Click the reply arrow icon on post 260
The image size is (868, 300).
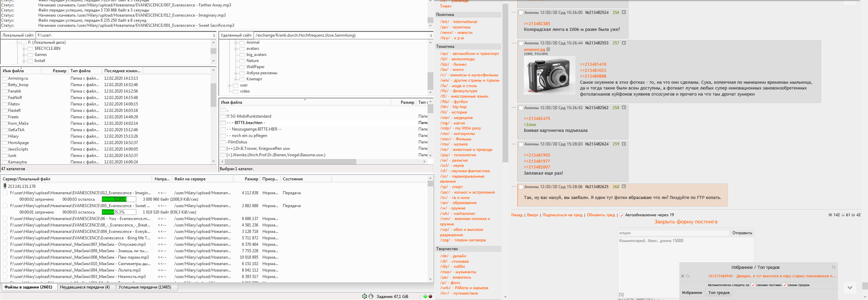(624, 186)
